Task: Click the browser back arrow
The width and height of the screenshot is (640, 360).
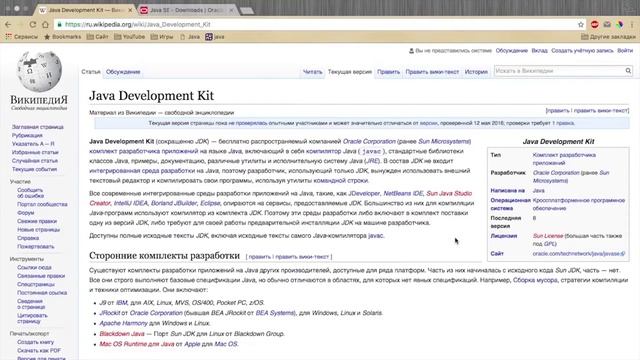Action: (8, 24)
